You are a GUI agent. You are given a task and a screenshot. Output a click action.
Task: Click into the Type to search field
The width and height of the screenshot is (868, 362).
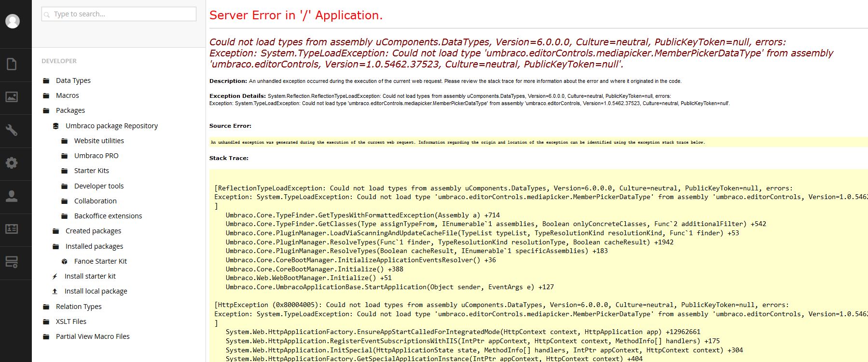tap(119, 14)
